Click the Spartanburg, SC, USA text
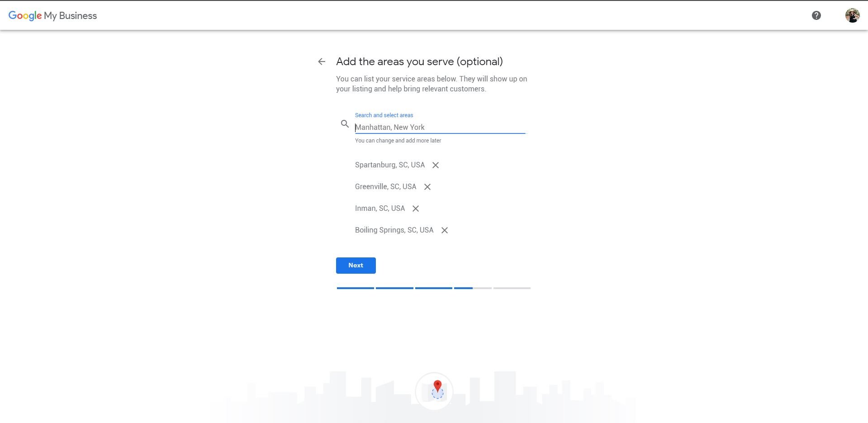Viewport: 868px width, 423px height. point(389,165)
